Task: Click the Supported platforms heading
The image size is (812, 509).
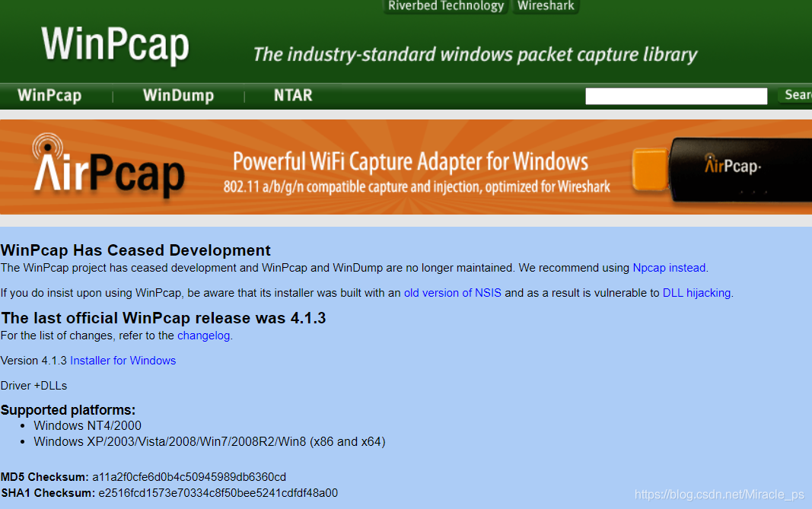Action: (68, 410)
